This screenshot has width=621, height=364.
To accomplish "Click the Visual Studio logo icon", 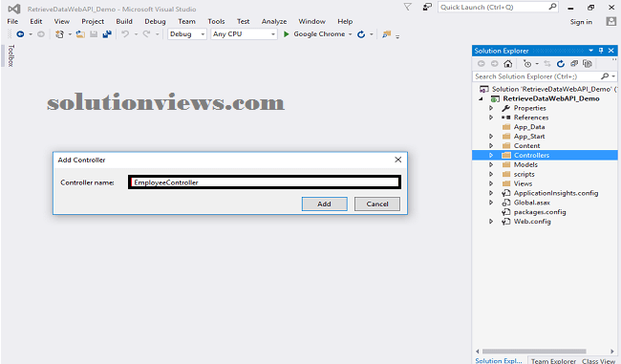I will [14, 9].
